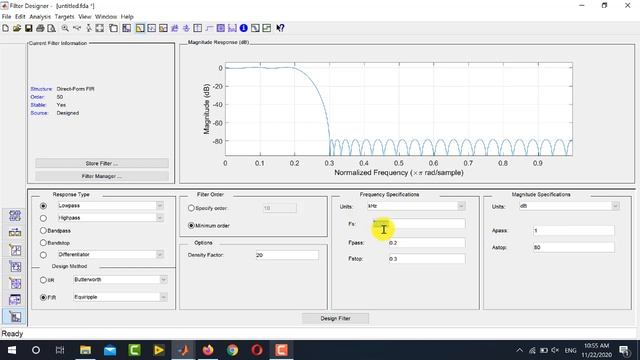
Task: Open Filter Information via blue info icon
Action: tap(244, 28)
